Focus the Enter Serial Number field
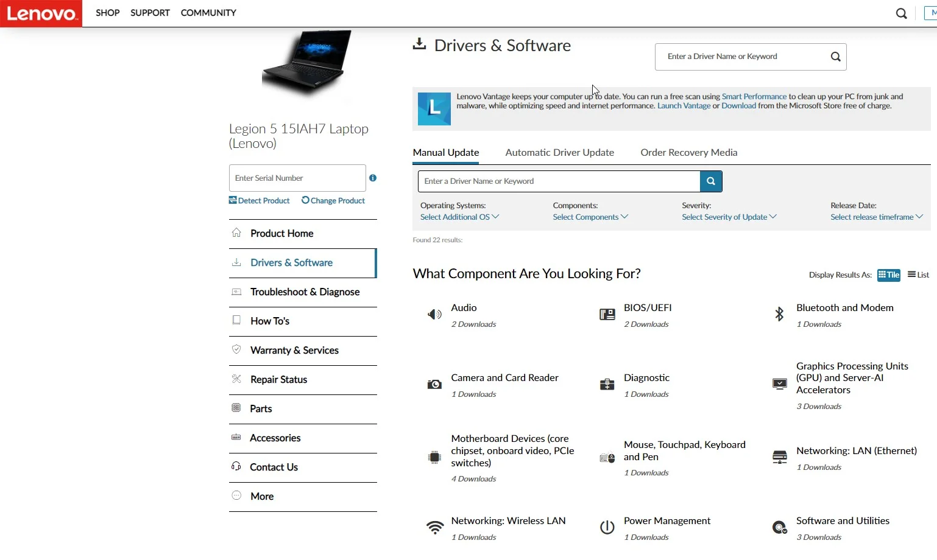The image size is (937, 560). pyautogui.click(x=297, y=178)
